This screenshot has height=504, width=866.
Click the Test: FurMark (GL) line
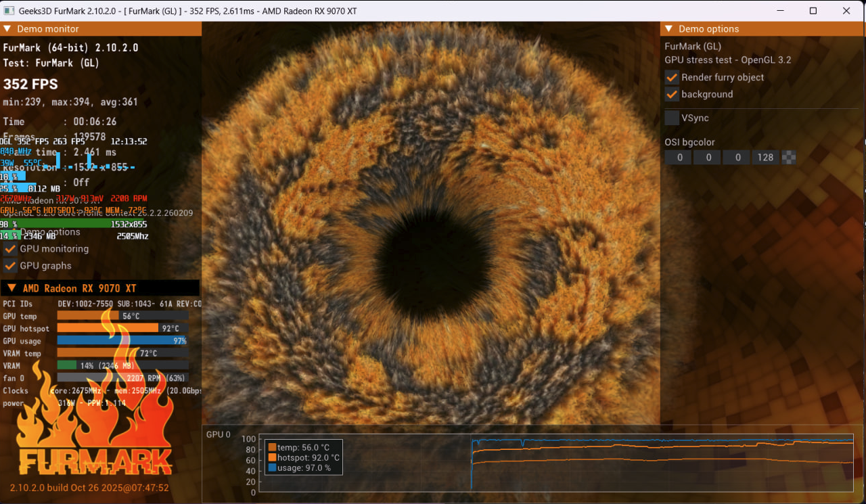coord(51,63)
